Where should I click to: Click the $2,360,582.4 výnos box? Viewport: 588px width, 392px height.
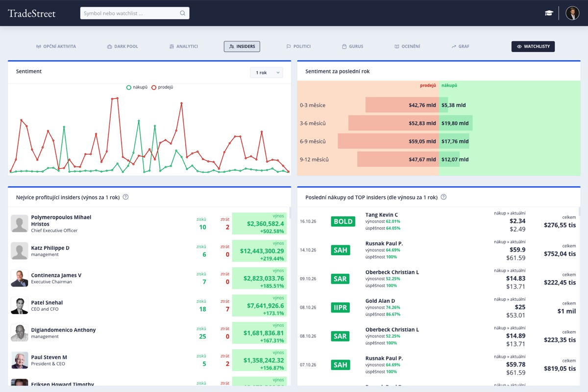click(260, 224)
